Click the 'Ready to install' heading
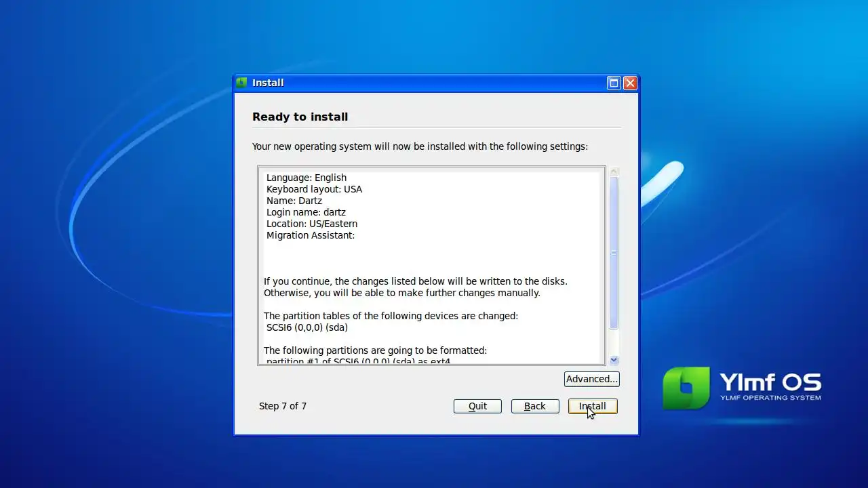Image resolution: width=868 pixels, height=488 pixels. 300,117
